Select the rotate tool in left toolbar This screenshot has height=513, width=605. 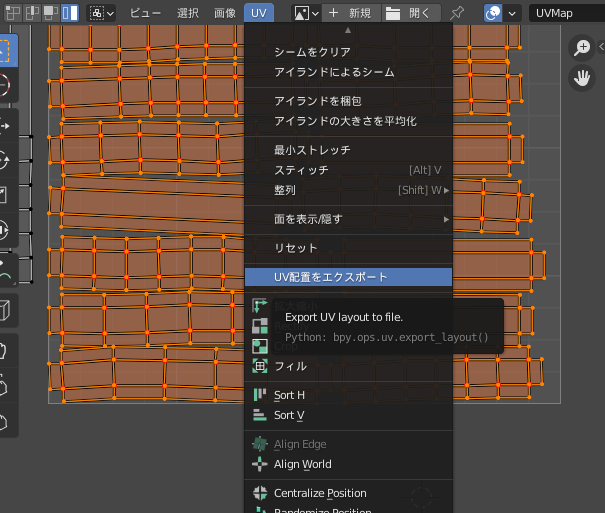(x=7, y=160)
